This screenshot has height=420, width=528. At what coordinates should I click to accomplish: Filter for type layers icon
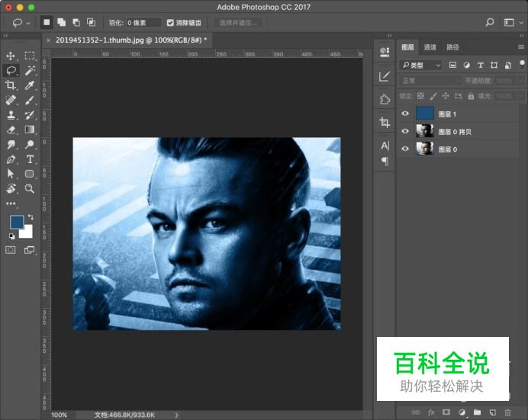(x=481, y=65)
